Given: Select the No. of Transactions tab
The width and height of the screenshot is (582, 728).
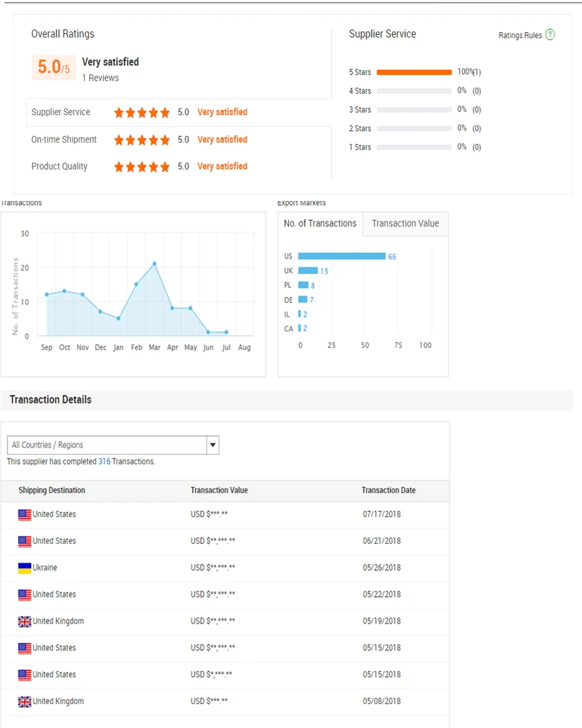Looking at the screenshot, I should point(320,223).
